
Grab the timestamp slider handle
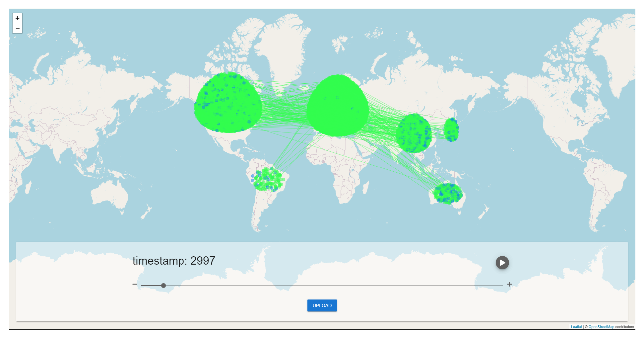pyautogui.click(x=163, y=286)
